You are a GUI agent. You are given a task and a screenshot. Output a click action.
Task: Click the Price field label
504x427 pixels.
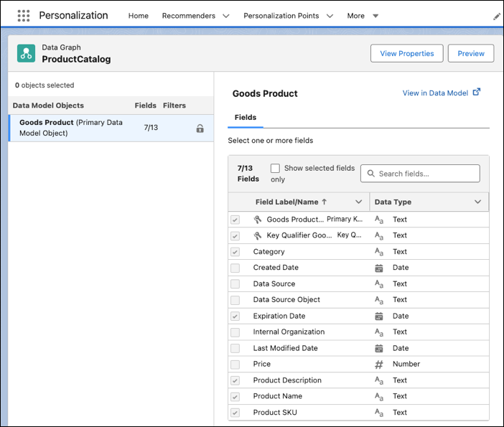click(261, 364)
